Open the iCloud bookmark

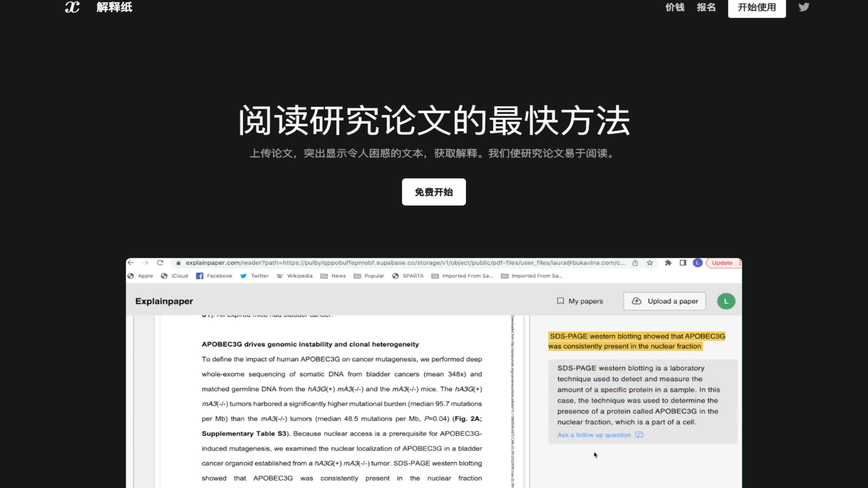tap(175, 276)
